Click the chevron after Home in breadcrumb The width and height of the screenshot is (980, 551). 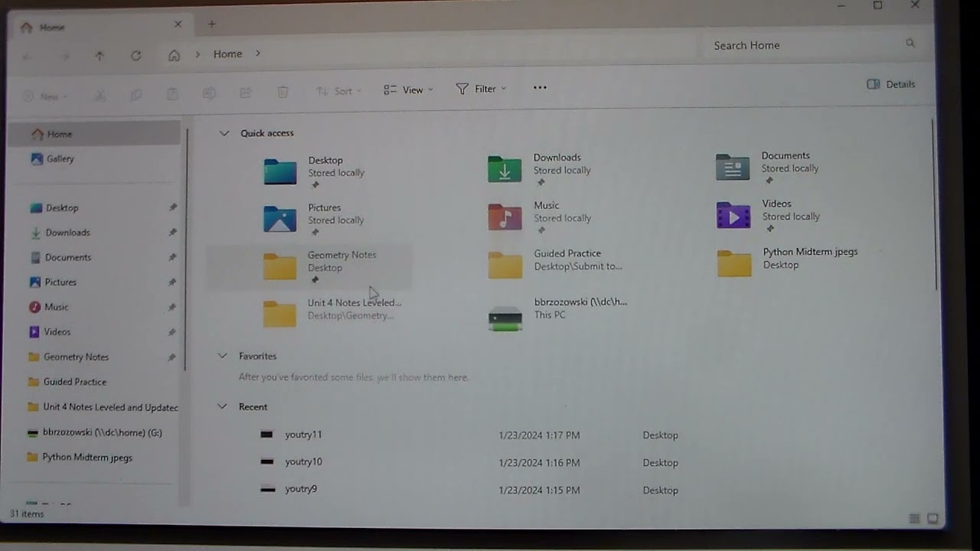(258, 54)
